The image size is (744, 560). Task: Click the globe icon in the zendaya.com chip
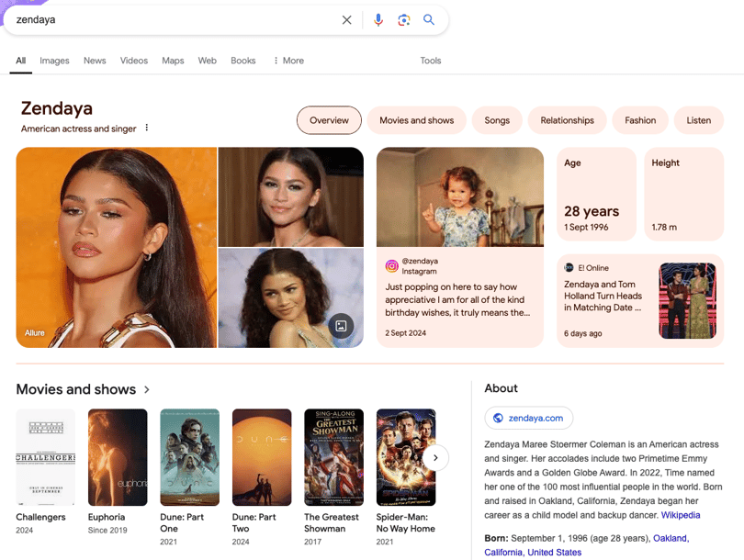(x=498, y=419)
